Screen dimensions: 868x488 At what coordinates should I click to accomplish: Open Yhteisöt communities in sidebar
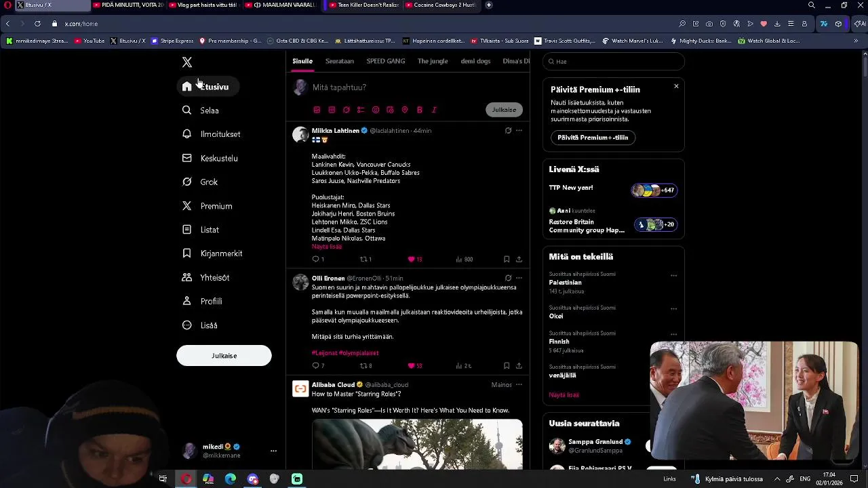coord(205,277)
